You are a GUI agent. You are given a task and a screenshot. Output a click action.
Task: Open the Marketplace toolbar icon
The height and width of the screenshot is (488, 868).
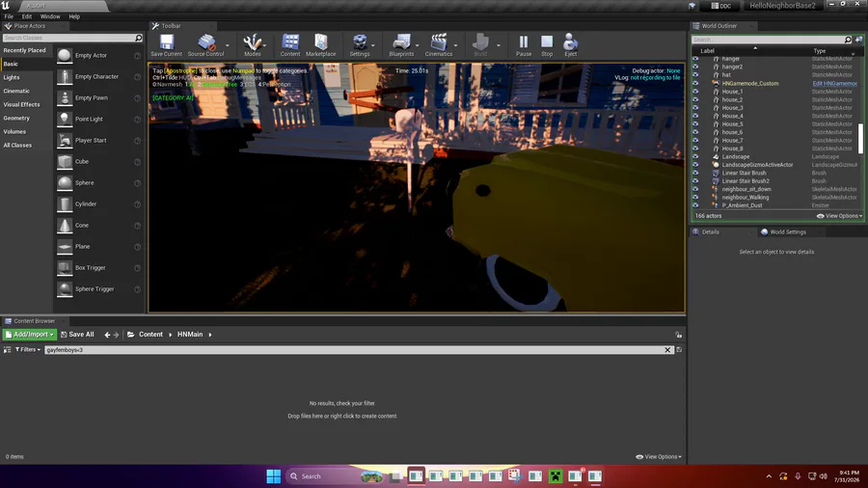[320, 42]
